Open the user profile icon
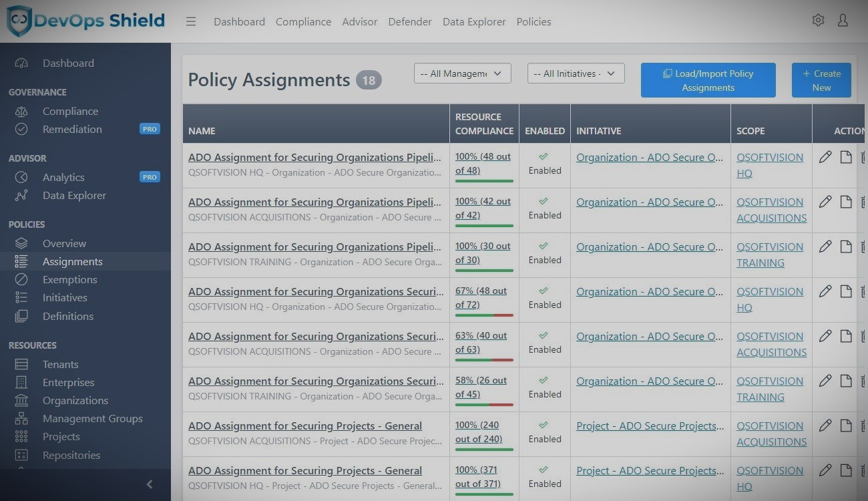Image resolution: width=868 pixels, height=501 pixels. click(843, 21)
